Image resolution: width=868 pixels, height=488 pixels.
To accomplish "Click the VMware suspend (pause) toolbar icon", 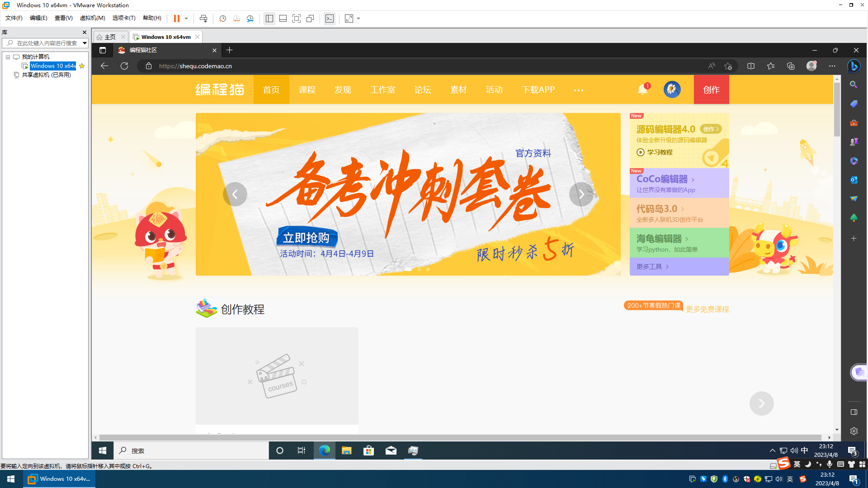I will pos(177,19).
